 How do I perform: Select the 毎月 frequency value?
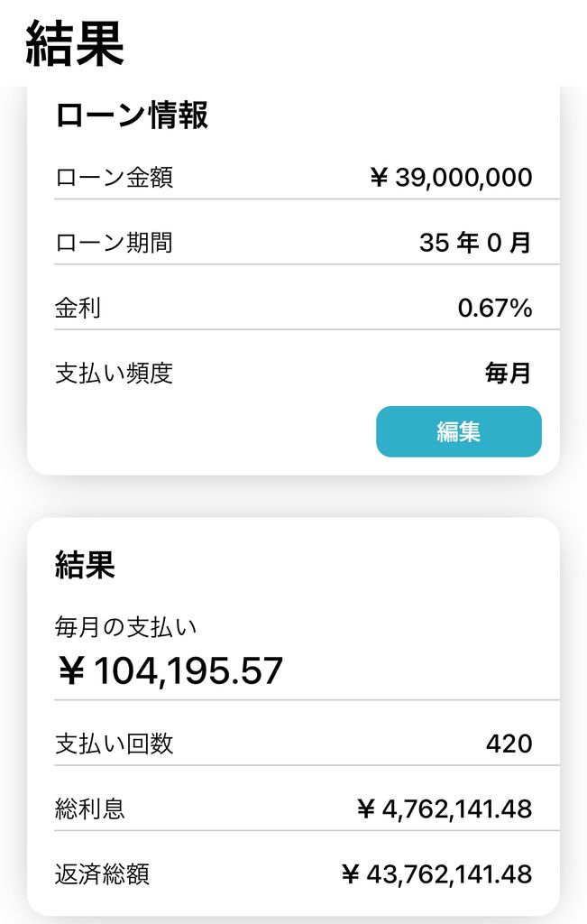[x=509, y=374]
